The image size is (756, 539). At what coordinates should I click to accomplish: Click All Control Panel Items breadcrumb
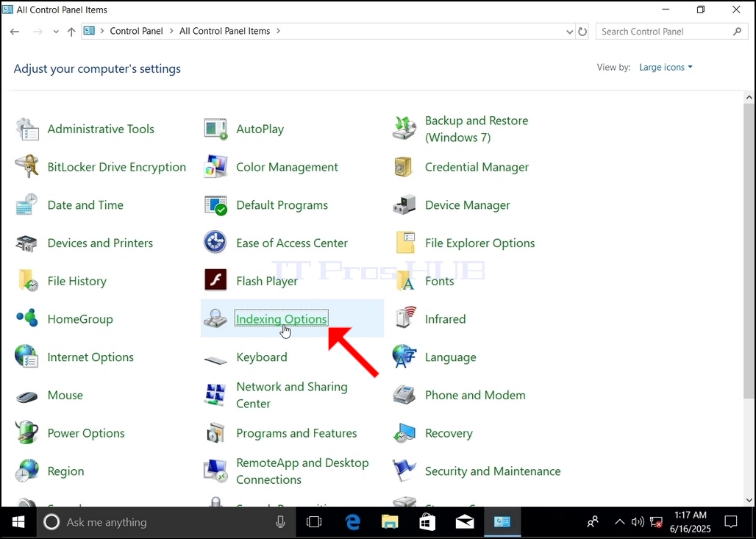[x=225, y=31]
